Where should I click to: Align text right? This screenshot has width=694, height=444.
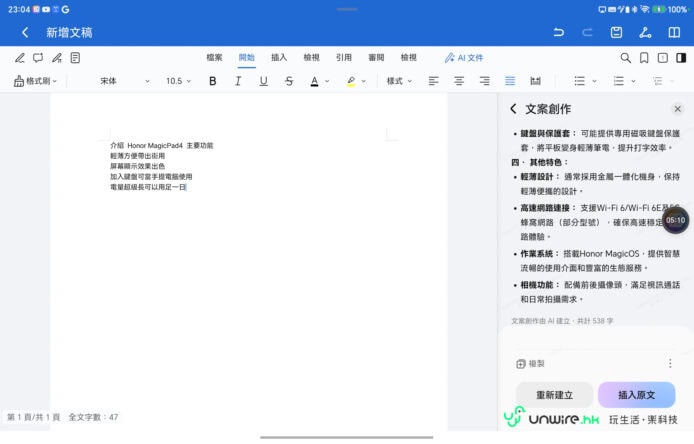[x=485, y=81]
